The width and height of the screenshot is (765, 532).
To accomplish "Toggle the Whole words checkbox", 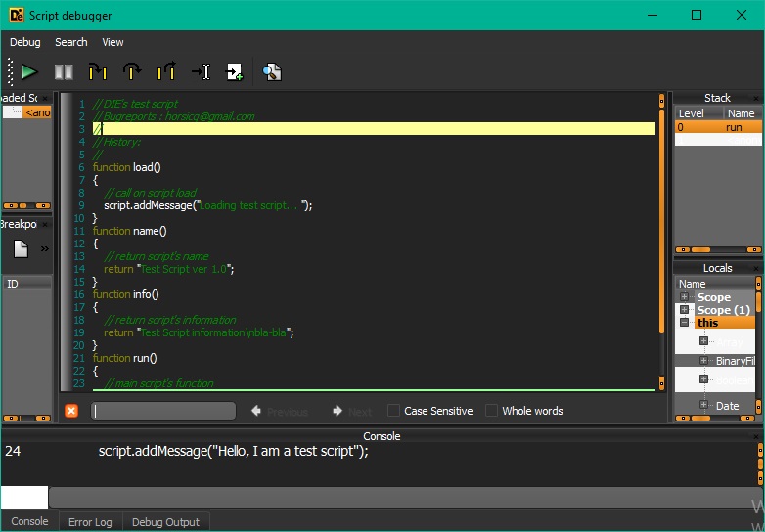I will tap(491, 411).
